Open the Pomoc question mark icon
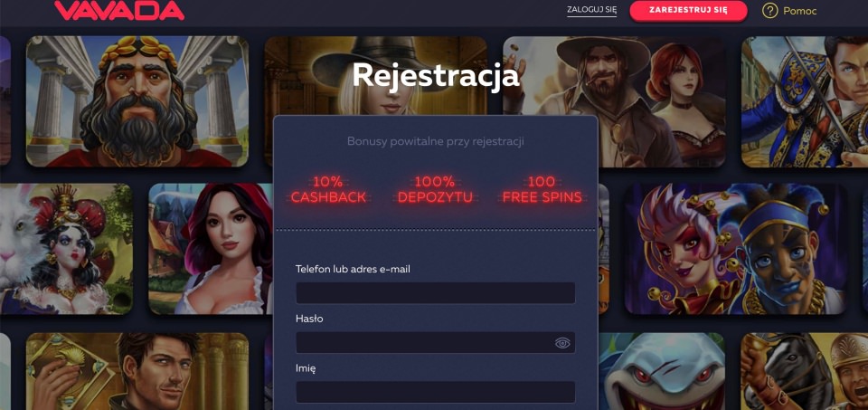Image resolution: width=868 pixels, height=410 pixels. point(769,11)
